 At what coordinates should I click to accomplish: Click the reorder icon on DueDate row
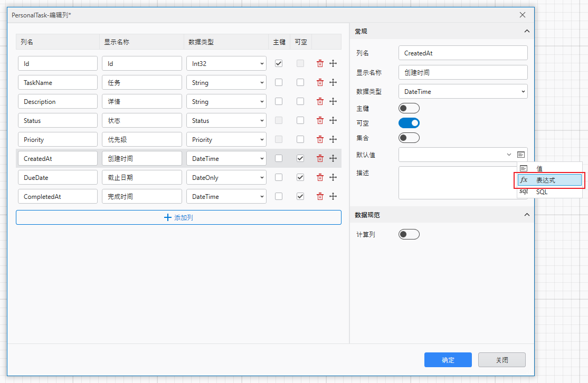(x=333, y=177)
